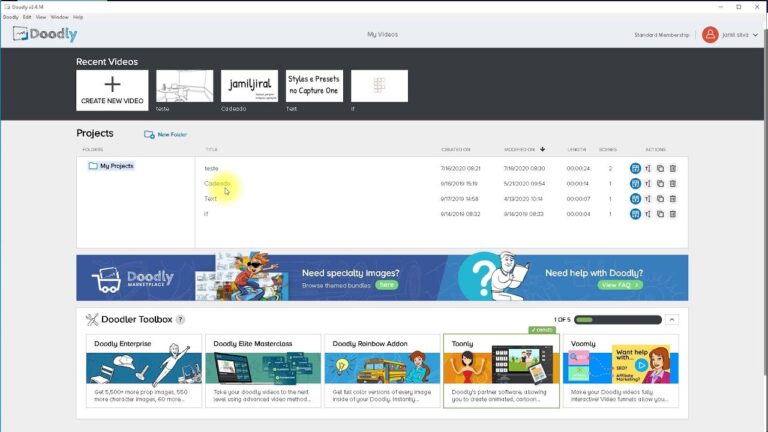Click the blue open-video icon for the 'if' project
This screenshot has width=768, height=432.
[635, 214]
